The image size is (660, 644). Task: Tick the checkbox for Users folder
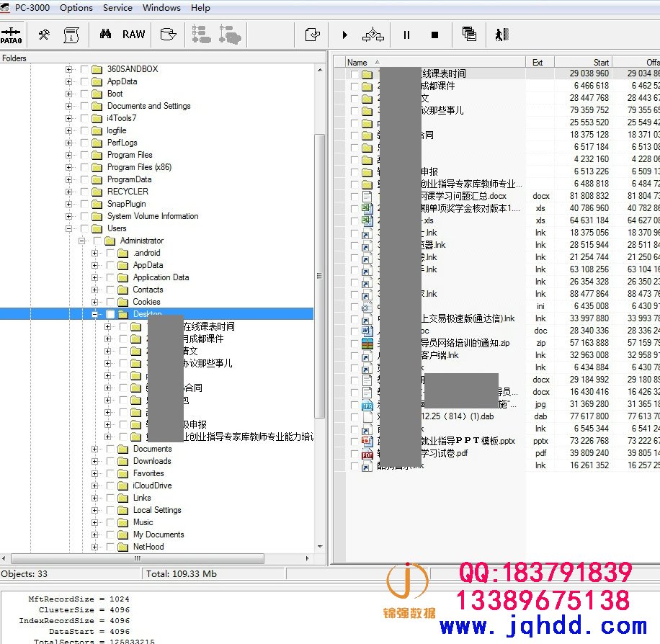point(84,228)
